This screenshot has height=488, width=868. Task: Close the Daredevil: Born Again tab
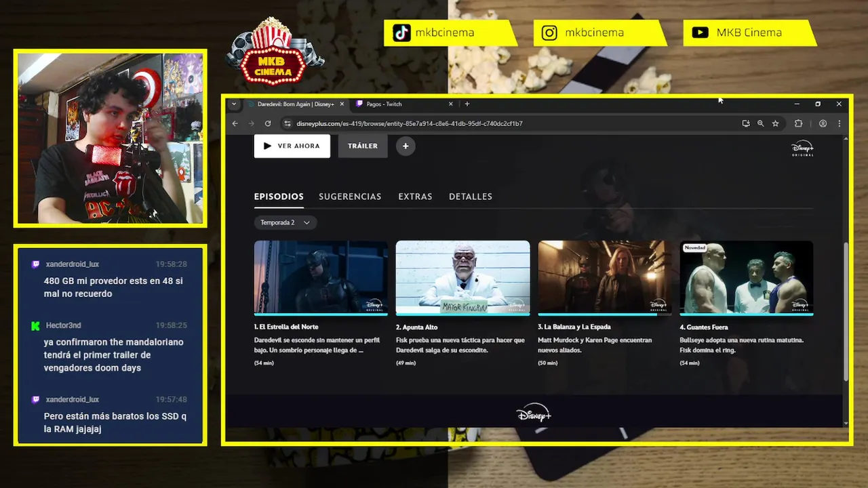(342, 104)
